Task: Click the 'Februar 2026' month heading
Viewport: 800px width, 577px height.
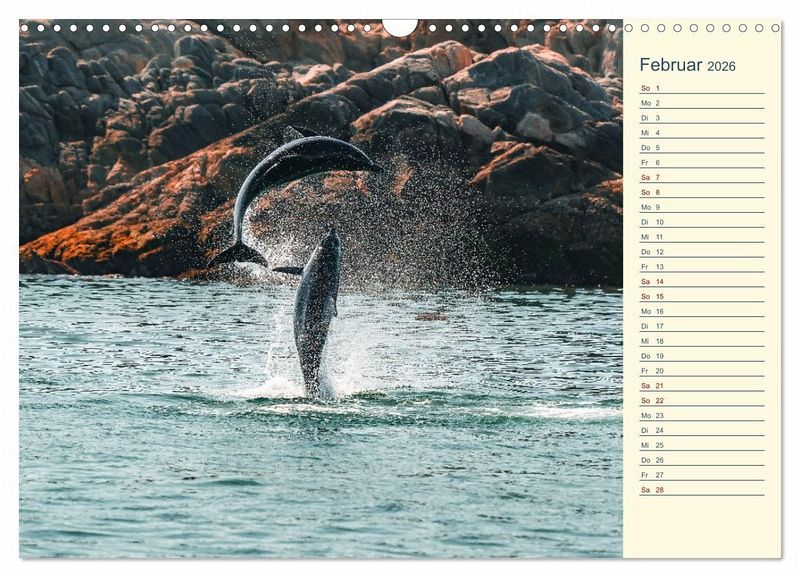Action: coord(687,65)
